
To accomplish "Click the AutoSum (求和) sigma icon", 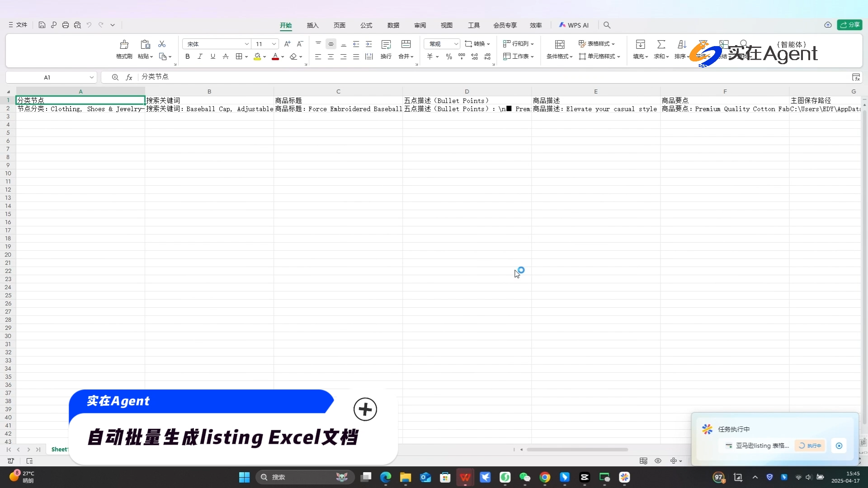I will tap(661, 45).
